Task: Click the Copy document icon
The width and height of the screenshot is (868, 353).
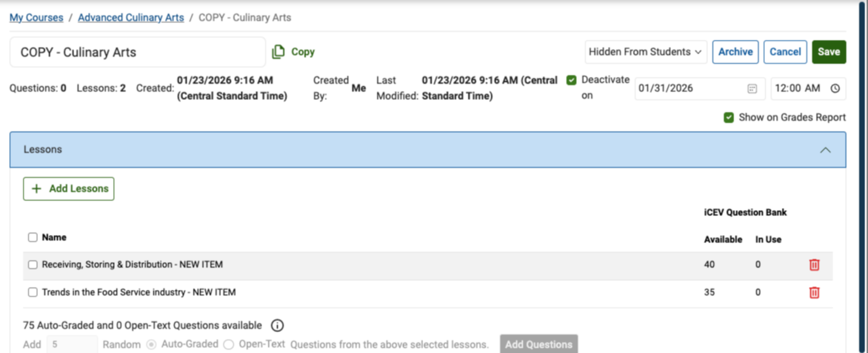Action: click(x=278, y=52)
